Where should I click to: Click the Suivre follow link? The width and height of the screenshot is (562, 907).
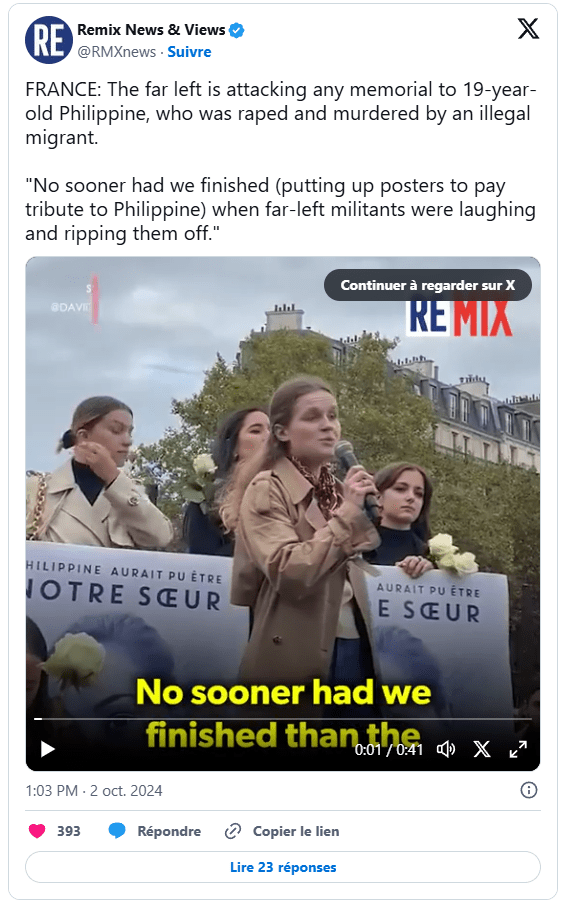[189, 52]
